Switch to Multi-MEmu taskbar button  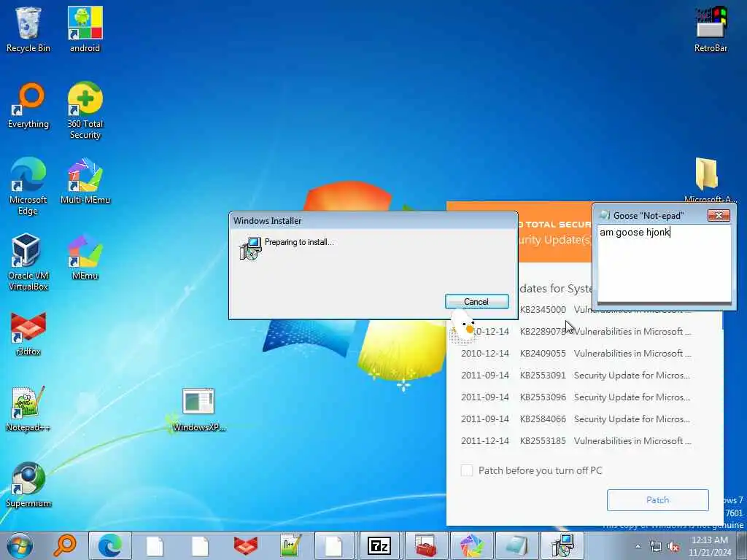coord(471,545)
